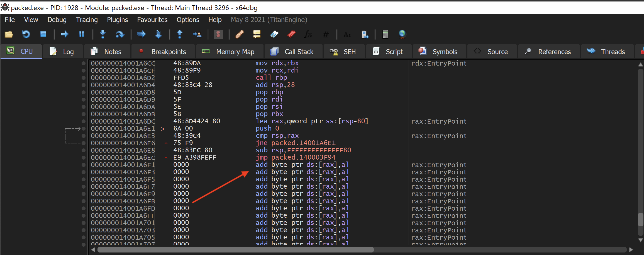Open the Tracing menu
Screen dimensions: 644x255
click(87, 20)
